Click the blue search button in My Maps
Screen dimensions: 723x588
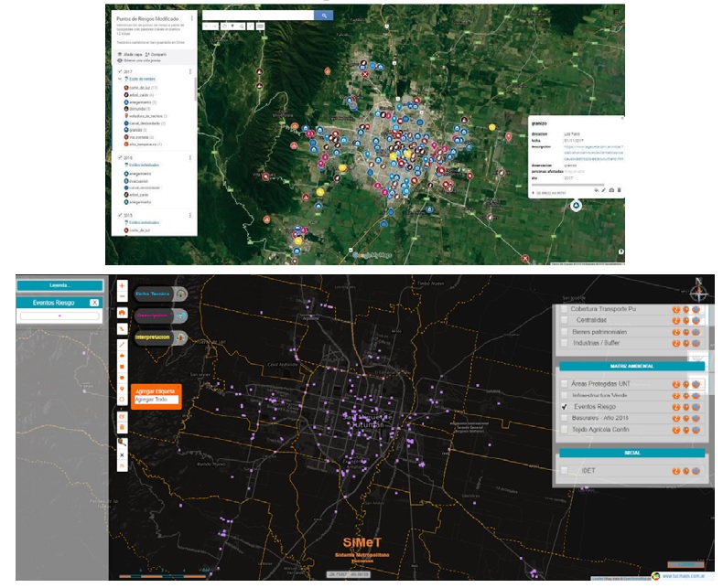point(323,16)
